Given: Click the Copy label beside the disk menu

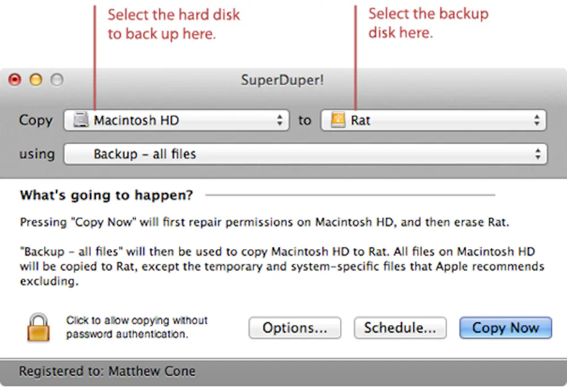Looking at the screenshot, I should (x=35, y=120).
